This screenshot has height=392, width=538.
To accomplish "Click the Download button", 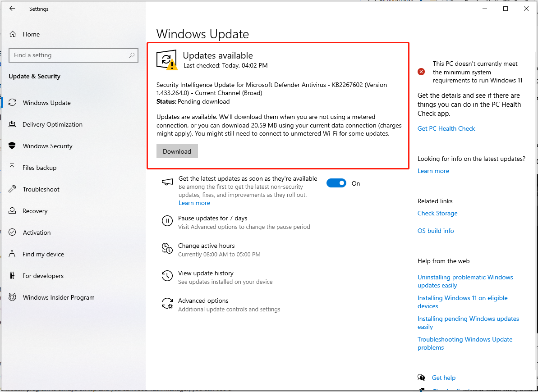I will (x=177, y=151).
